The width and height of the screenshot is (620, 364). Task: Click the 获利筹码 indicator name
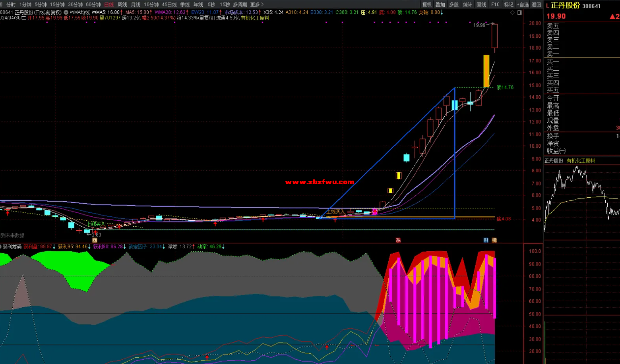(x=12, y=247)
